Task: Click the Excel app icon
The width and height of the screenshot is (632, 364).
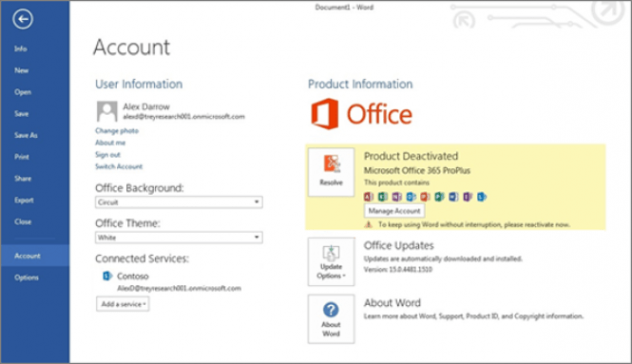Action: coord(382,197)
